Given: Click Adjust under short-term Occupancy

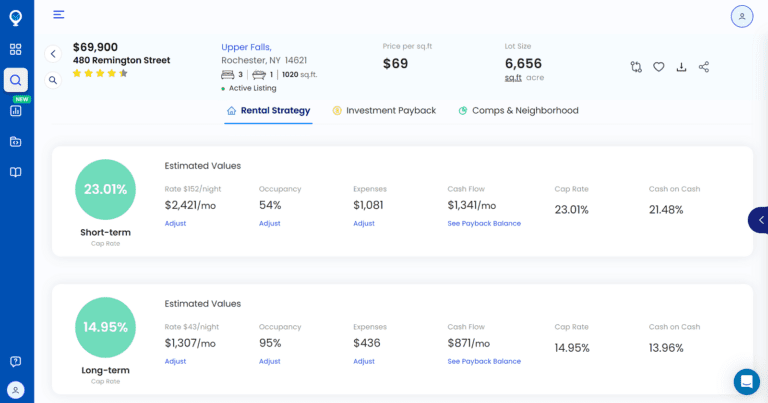Looking at the screenshot, I should coord(269,223).
